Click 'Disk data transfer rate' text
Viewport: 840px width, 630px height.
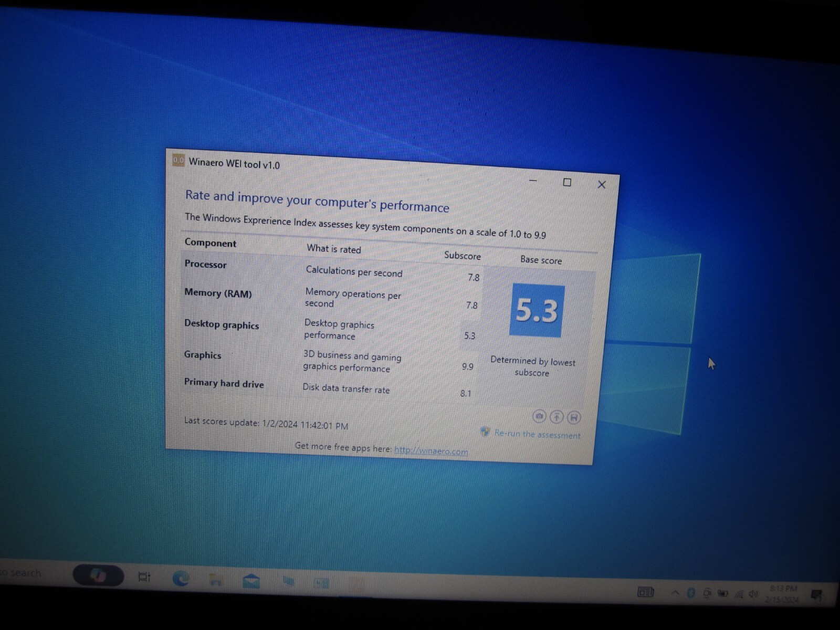[x=346, y=388]
